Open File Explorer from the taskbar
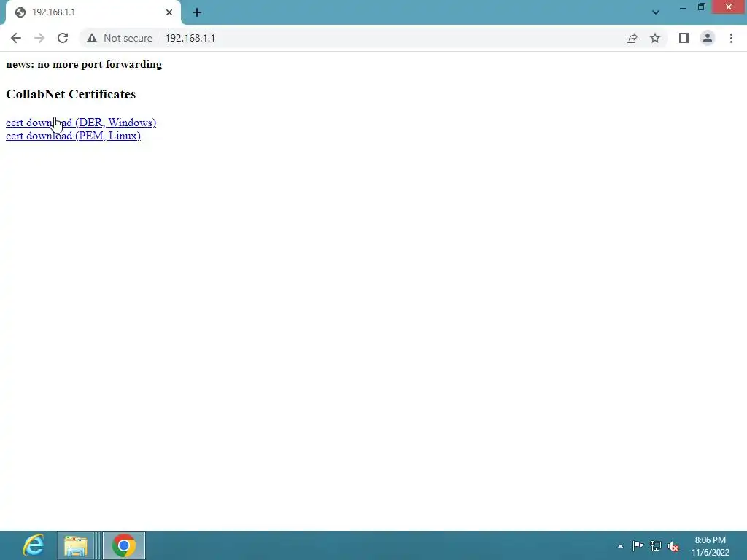Screen dimensions: 747x560 click(x=76, y=545)
